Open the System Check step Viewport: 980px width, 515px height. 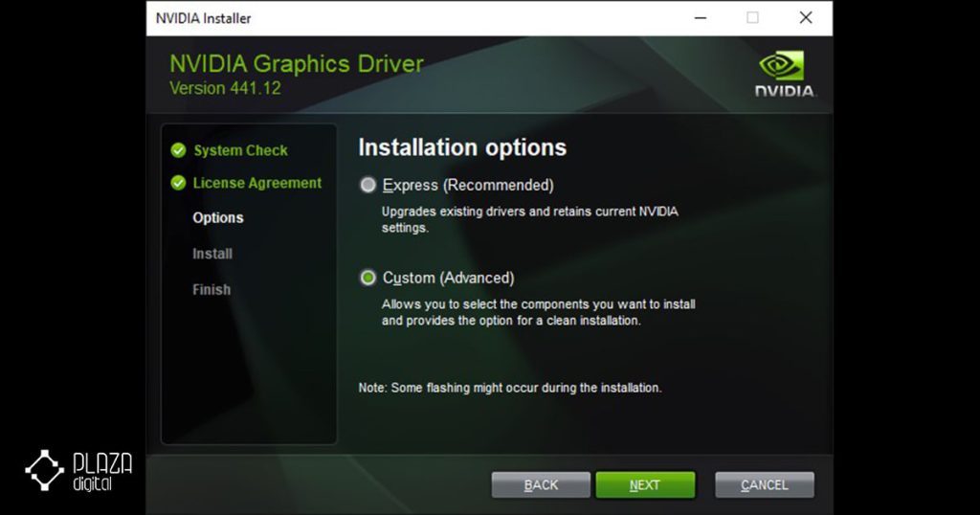click(x=240, y=150)
